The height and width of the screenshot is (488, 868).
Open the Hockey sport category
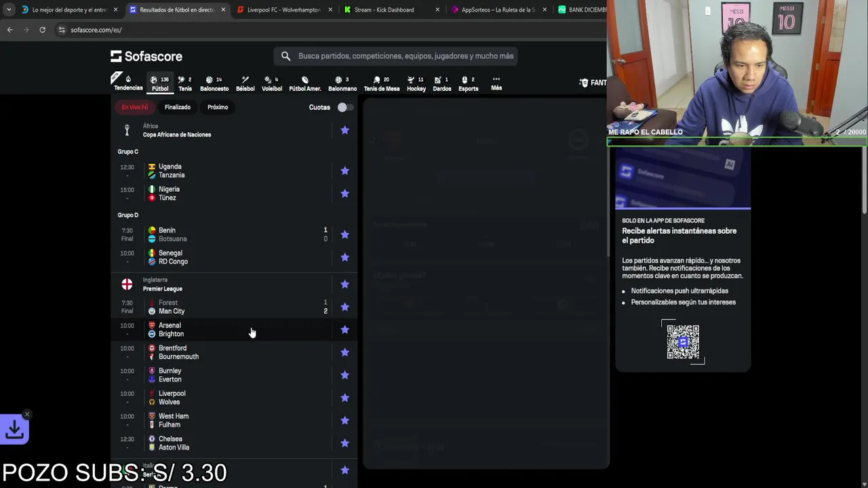click(x=416, y=83)
